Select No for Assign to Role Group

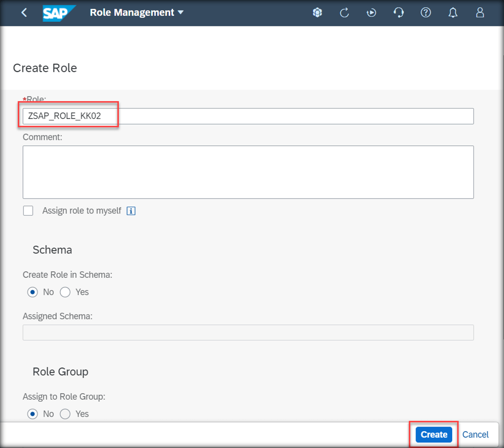pyautogui.click(x=32, y=414)
